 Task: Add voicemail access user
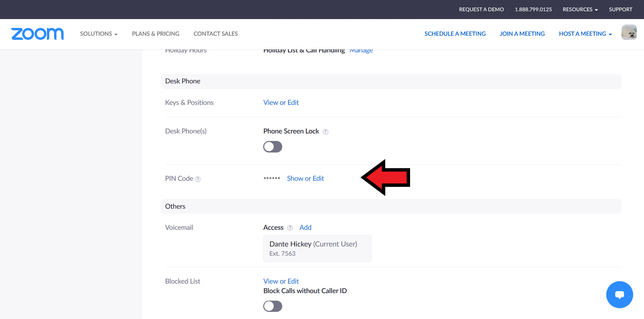pos(305,227)
